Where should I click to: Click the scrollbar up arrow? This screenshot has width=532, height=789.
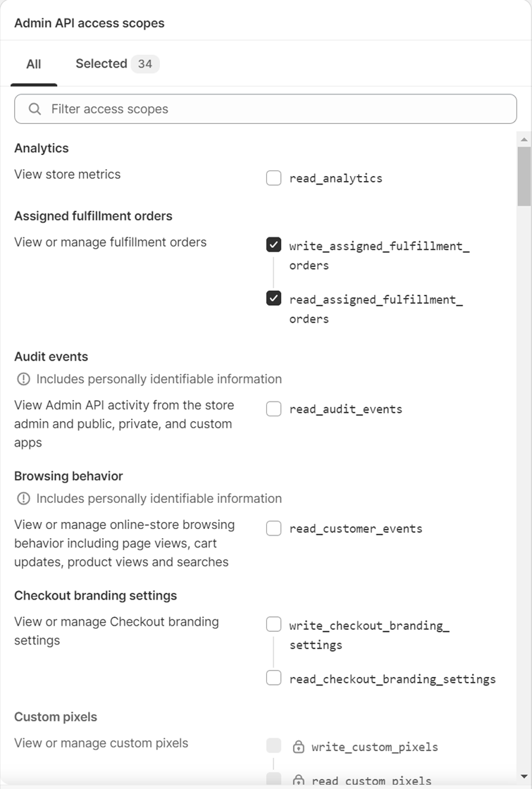pos(524,139)
